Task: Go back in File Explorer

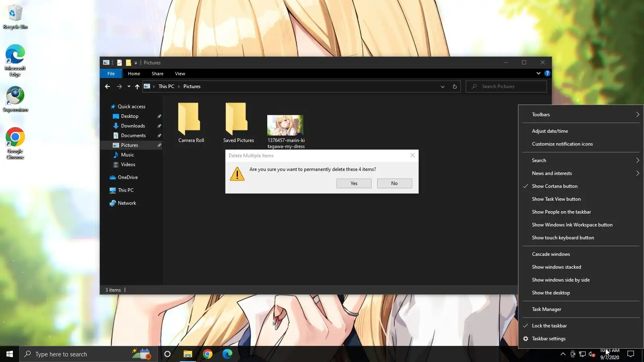Action: pos(107,86)
